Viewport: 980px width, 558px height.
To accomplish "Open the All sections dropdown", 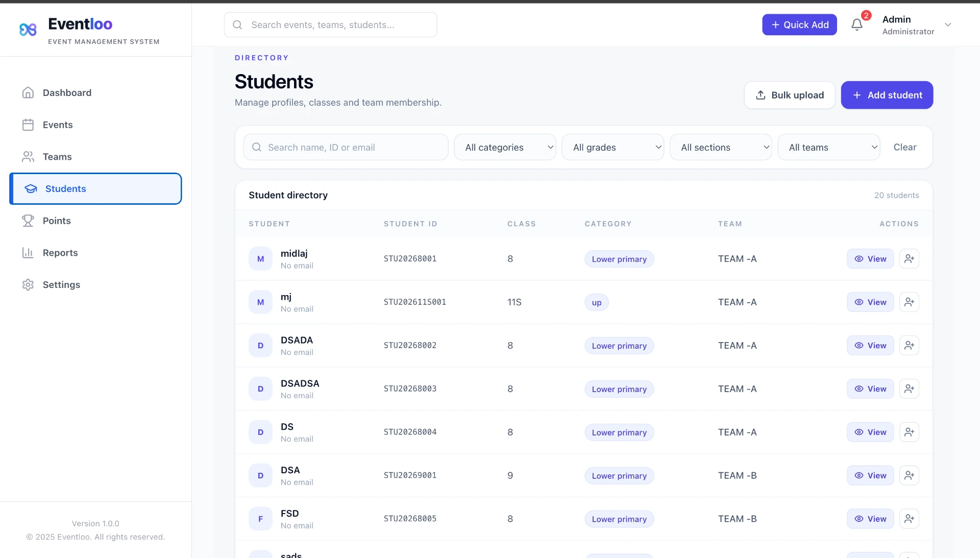I will tap(721, 147).
